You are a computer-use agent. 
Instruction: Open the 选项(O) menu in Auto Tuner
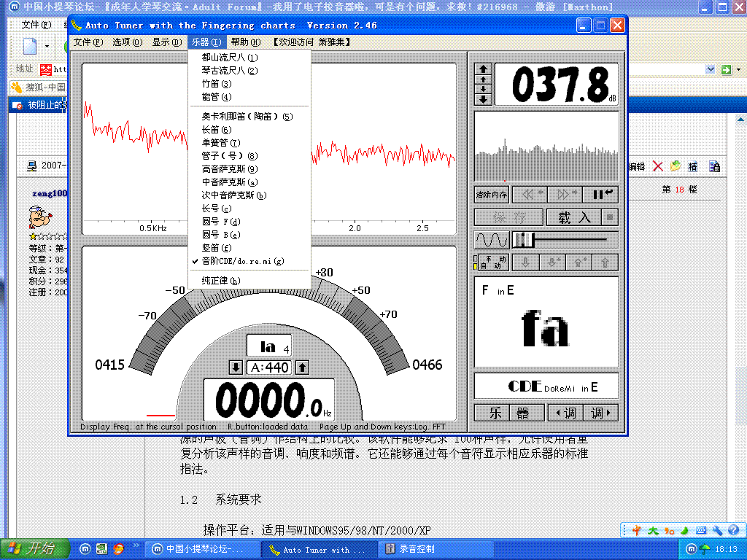pyautogui.click(x=128, y=42)
